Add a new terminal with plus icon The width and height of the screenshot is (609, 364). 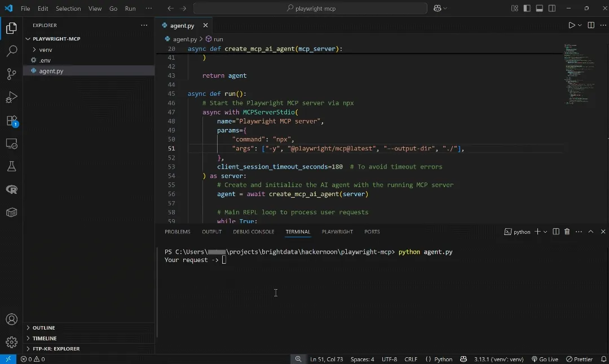tap(537, 232)
